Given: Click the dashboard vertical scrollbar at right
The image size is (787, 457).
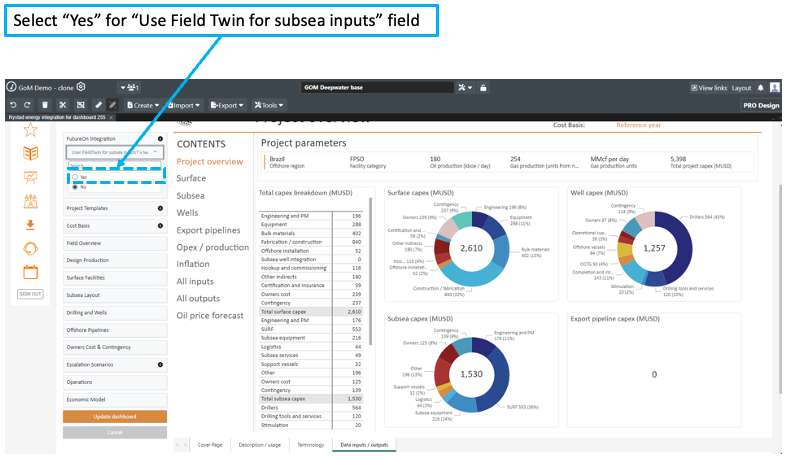Looking at the screenshot, I should [780, 288].
